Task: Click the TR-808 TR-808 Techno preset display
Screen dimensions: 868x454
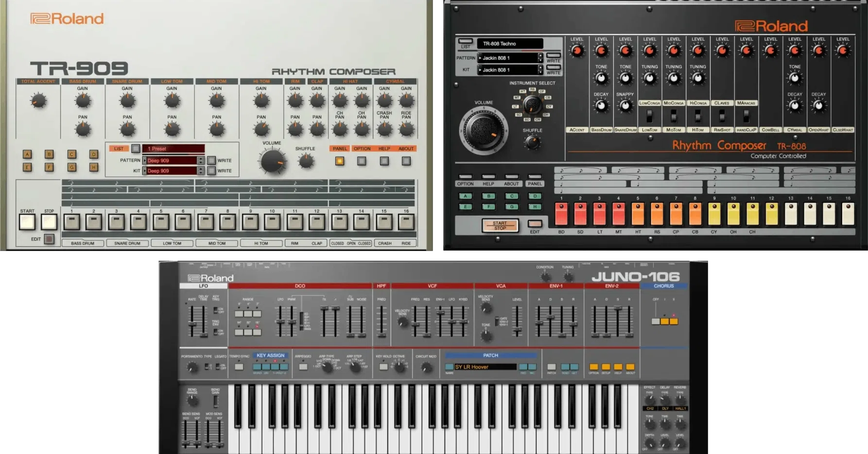Action: (x=510, y=44)
